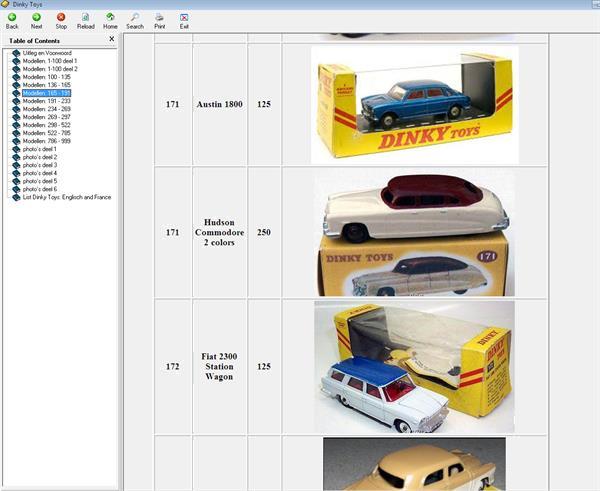This screenshot has width=600, height=491.
Task: Click book icon beside Modellen: 100 - 135
Action: pos(16,77)
